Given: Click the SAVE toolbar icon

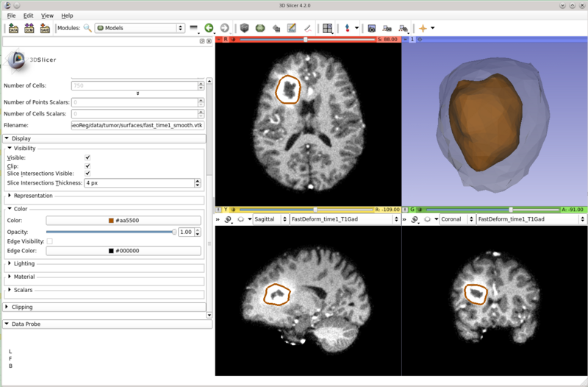Looking at the screenshot, I should click(x=46, y=29).
